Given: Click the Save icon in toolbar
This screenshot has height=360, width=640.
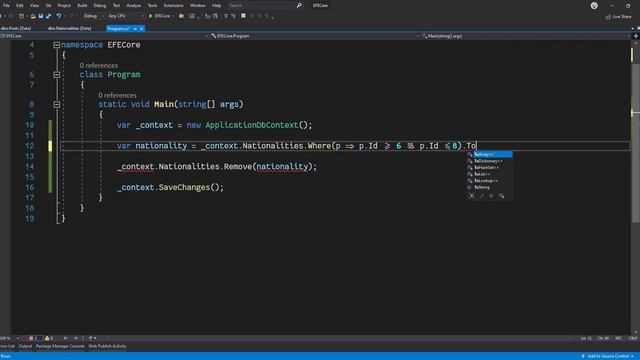Looking at the screenshot, I should [41, 16].
